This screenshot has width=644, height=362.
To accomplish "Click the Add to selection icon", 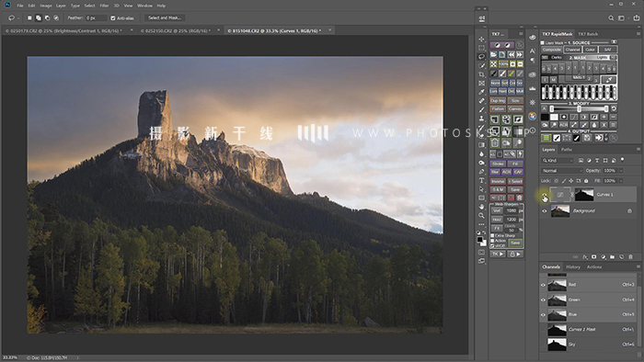I will point(39,18).
